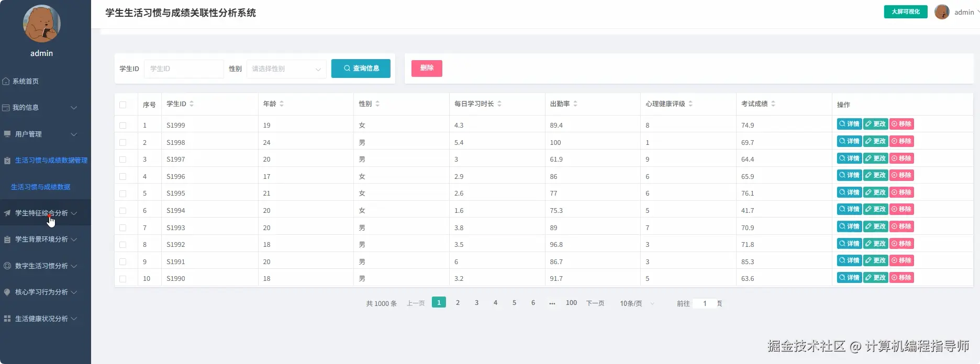
Task: Sort table by 出勤率 column arrows
Action: pyautogui.click(x=575, y=104)
